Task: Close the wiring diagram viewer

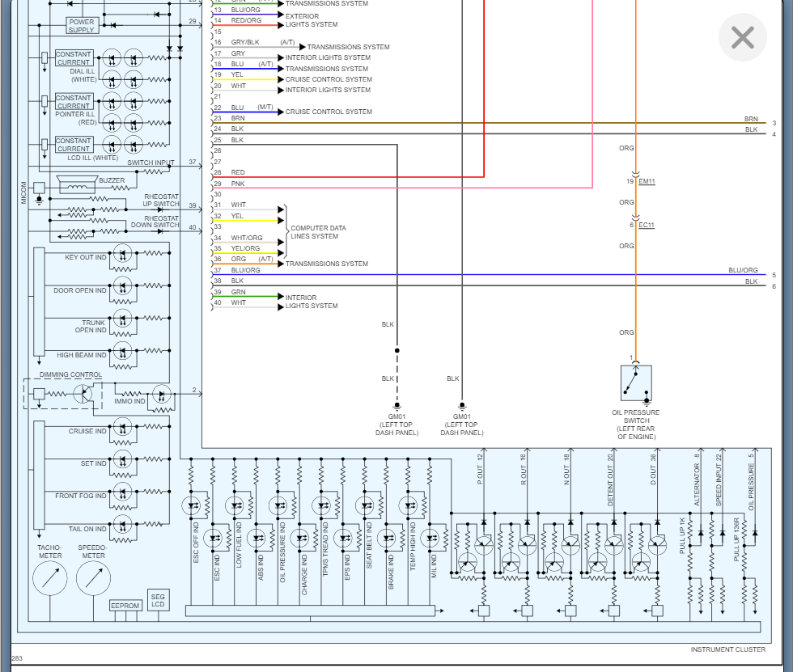Action: tap(743, 37)
